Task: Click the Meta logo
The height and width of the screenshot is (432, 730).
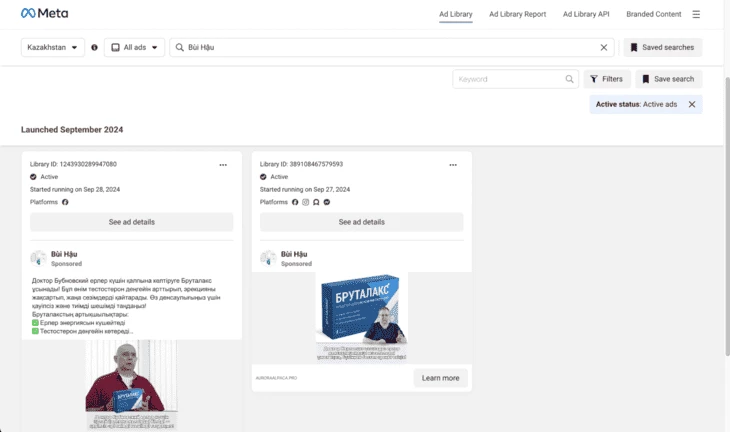Action: tap(45, 14)
